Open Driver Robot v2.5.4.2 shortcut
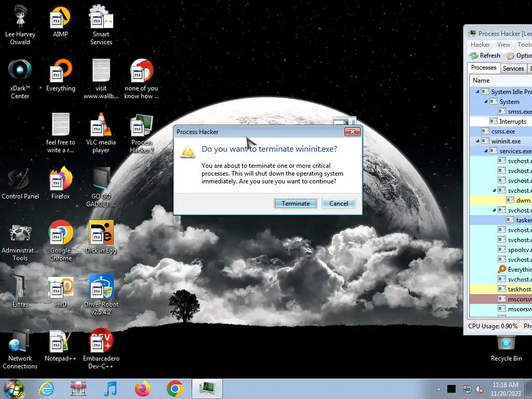This screenshot has width=532, height=399. coord(101,295)
